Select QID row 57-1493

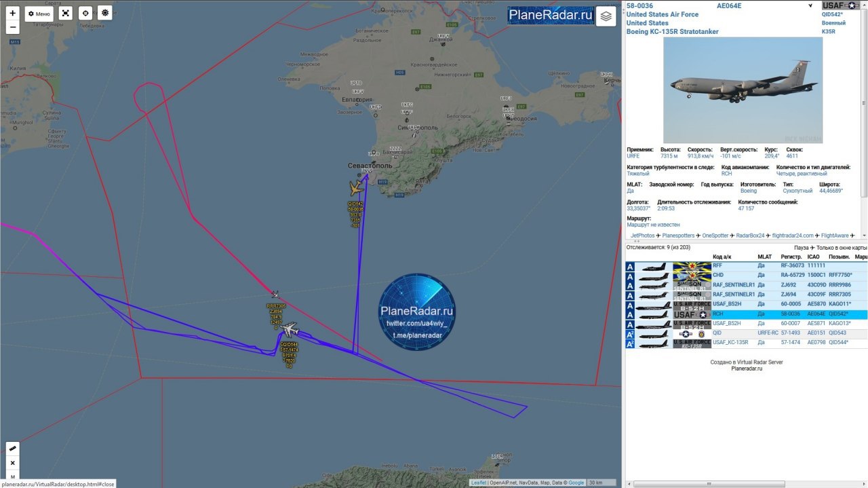click(746, 333)
